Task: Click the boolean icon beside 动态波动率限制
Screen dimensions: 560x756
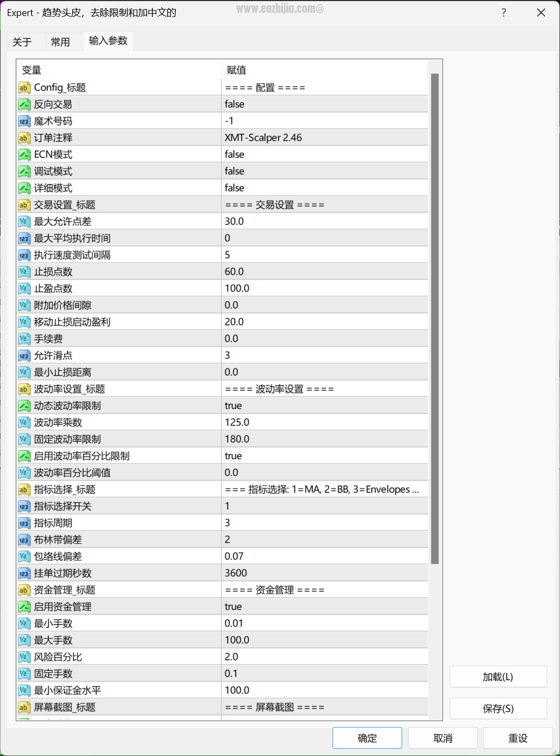Action: 24,406
